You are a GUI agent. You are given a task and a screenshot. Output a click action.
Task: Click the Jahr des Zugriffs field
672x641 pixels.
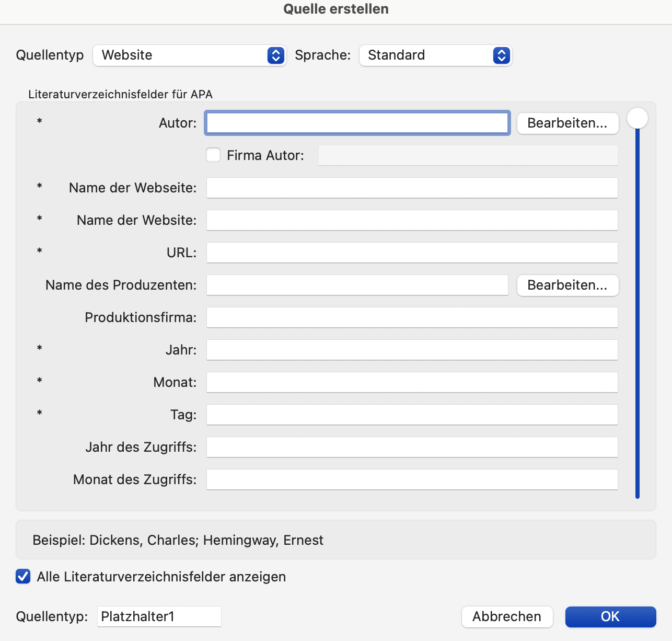[412, 447]
